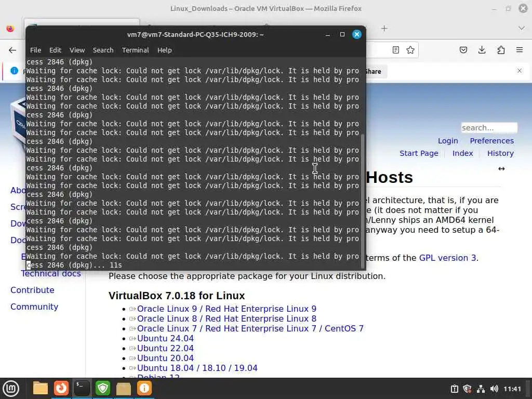
Task: Open Contribute sidebar link
Action: [x=32, y=290]
